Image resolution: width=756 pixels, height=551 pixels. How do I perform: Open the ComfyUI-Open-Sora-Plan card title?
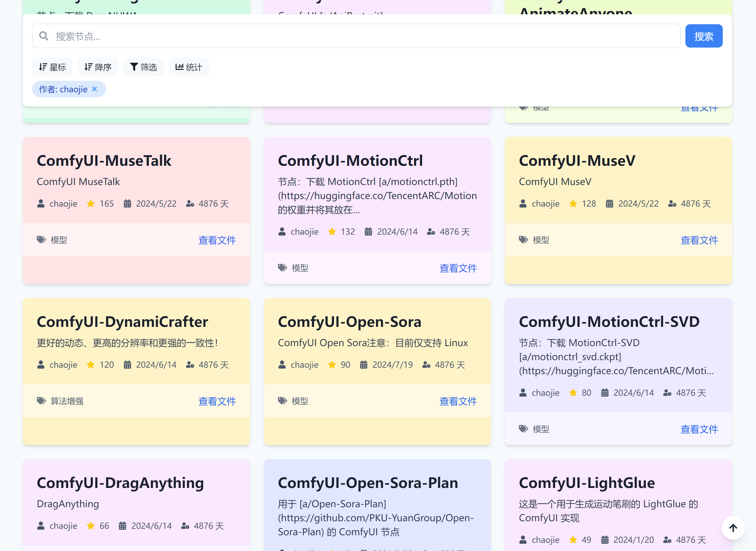[368, 483]
